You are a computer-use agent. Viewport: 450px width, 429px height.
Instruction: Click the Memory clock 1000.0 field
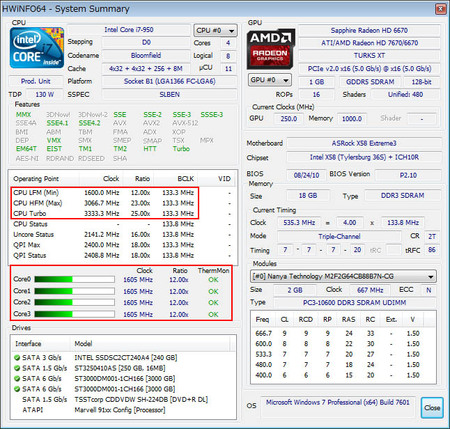[x=352, y=119]
